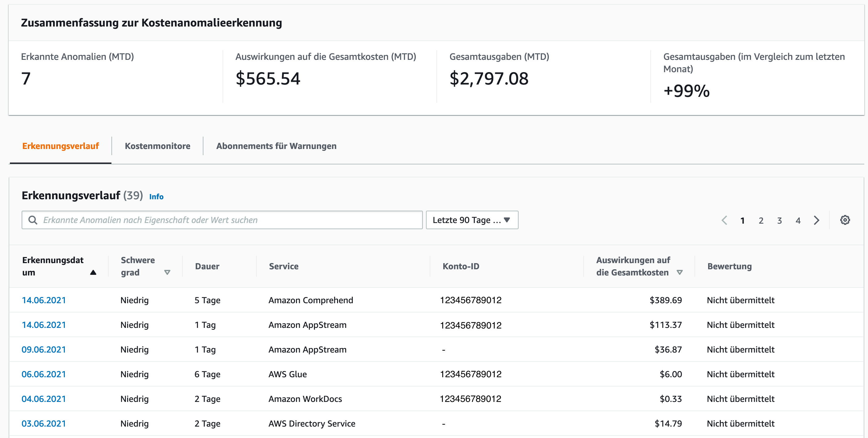
Task: Open the 03.06.2021 Directory Service anomaly
Action: [44, 424]
